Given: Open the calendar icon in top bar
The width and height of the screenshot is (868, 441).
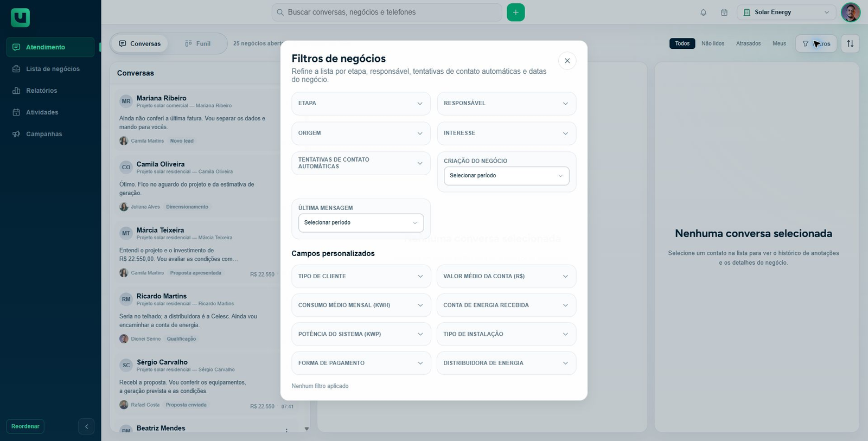Looking at the screenshot, I should pos(724,12).
